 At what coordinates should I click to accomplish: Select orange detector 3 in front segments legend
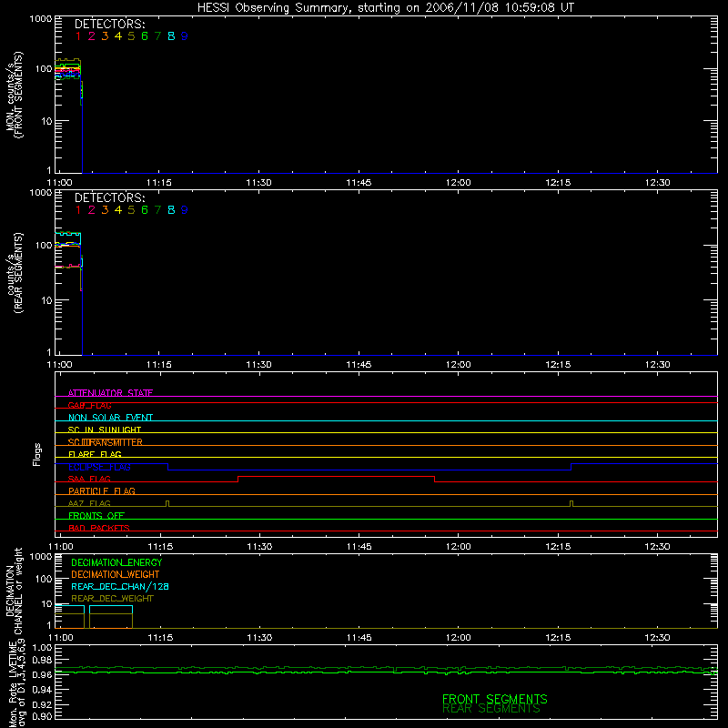tap(105, 36)
